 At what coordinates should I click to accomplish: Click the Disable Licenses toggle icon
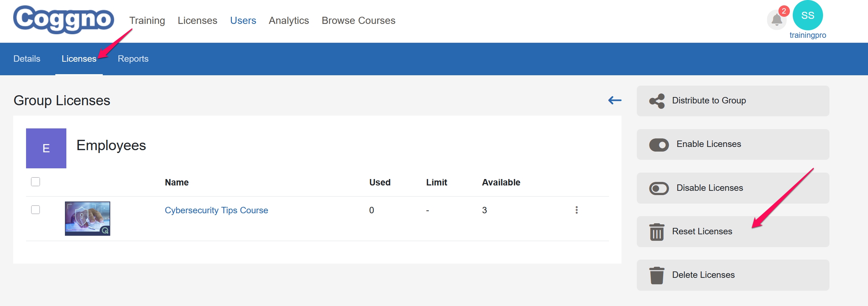[x=659, y=188]
